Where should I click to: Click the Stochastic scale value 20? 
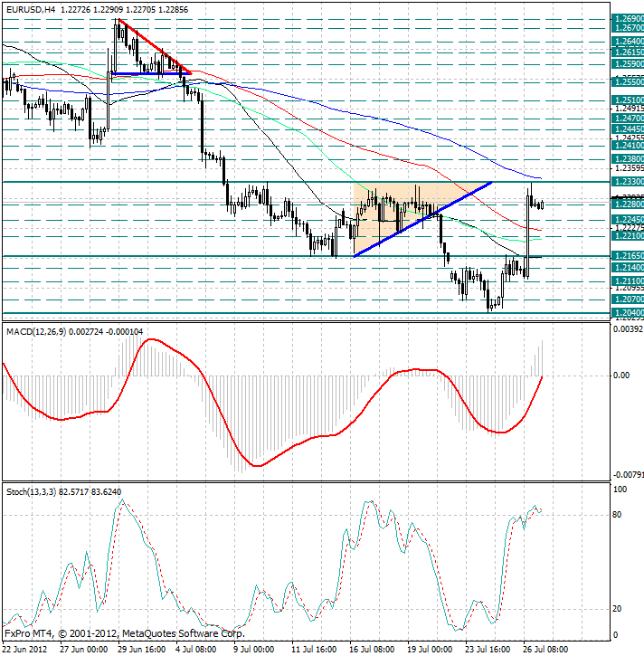[x=617, y=609]
